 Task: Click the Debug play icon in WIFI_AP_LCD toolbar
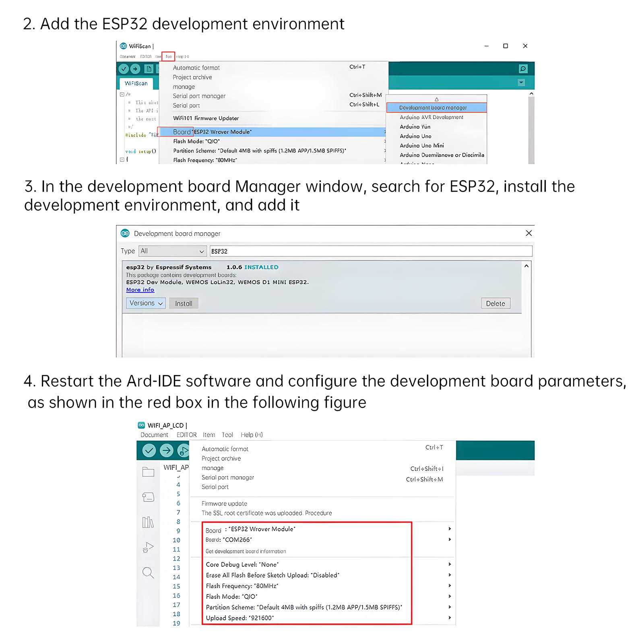click(183, 450)
